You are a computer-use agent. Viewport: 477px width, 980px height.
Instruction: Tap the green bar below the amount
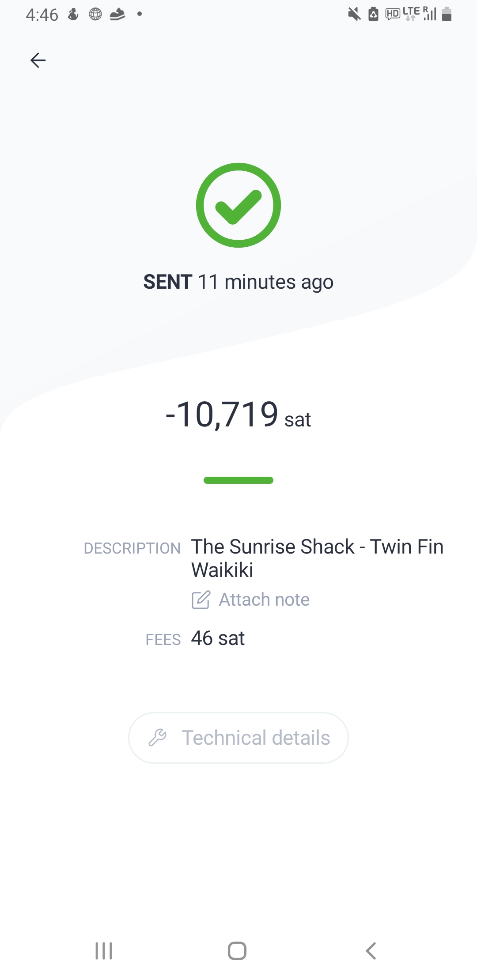coord(238,480)
